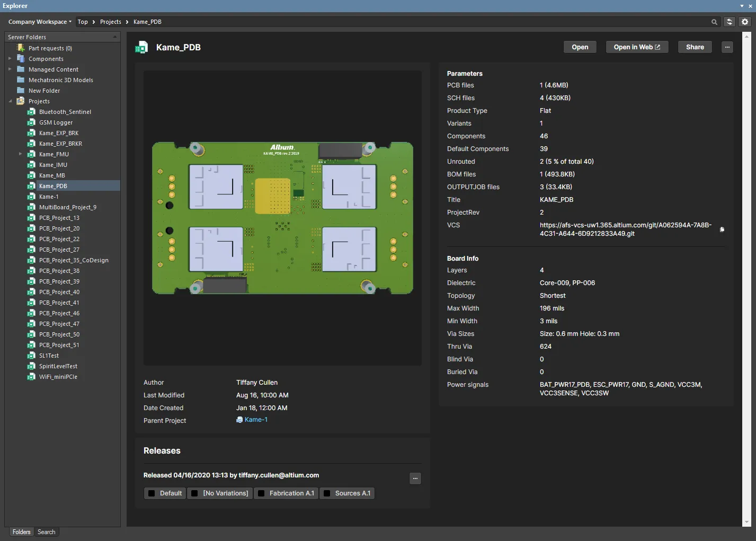
Task: Copy VCS URL with clipboard icon
Action: (x=722, y=229)
